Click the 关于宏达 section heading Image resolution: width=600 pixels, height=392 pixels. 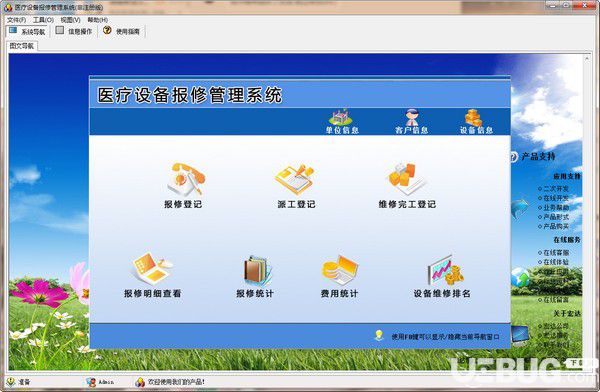(567, 314)
